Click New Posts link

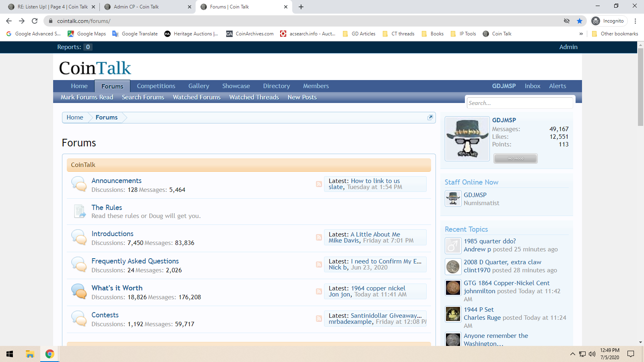pyautogui.click(x=302, y=97)
